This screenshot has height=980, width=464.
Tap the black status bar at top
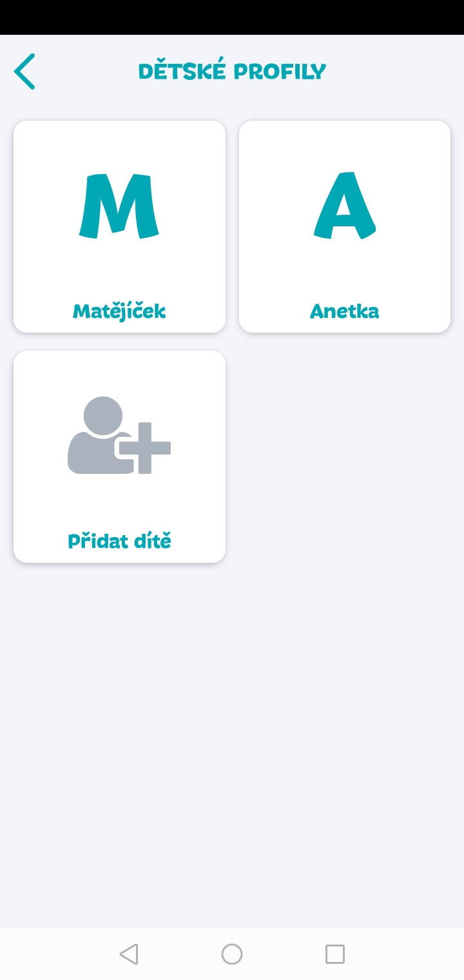coord(232,17)
